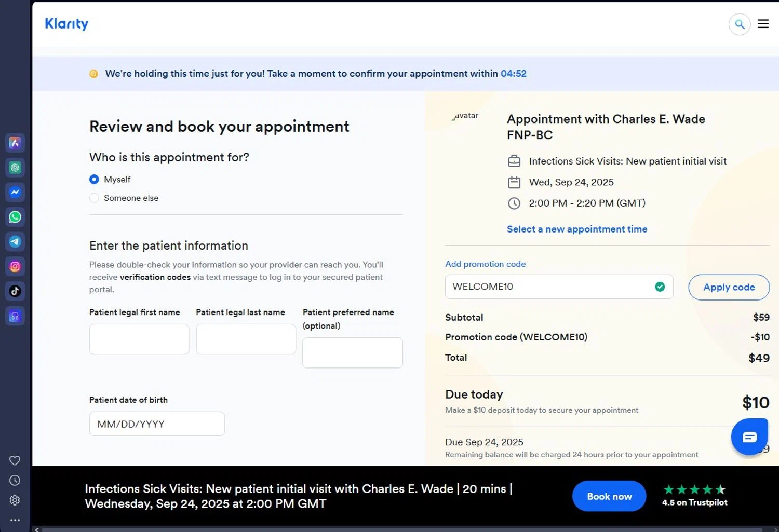This screenshot has width=779, height=532.
Task: Click the Wed, Sep 24, 2025 date text
Action: point(571,182)
